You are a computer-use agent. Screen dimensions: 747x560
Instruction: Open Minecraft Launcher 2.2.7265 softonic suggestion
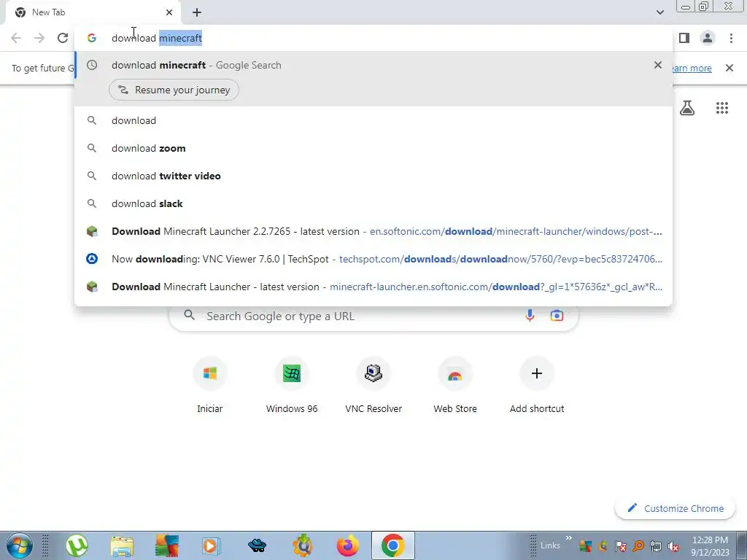coord(373,231)
